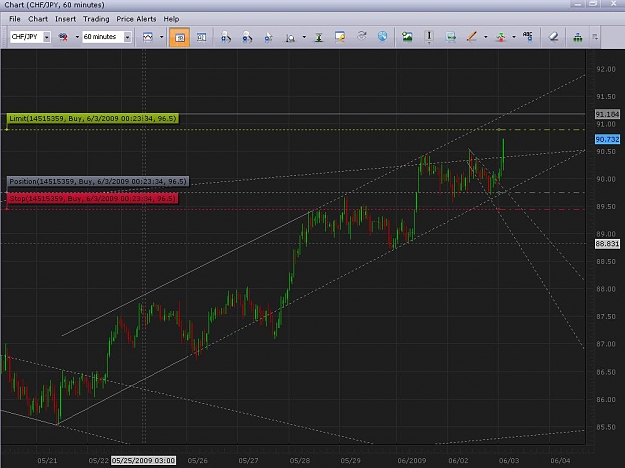Click the magnifier zoom area icon
The width and height of the screenshot is (625, 468).
point(290,37)
